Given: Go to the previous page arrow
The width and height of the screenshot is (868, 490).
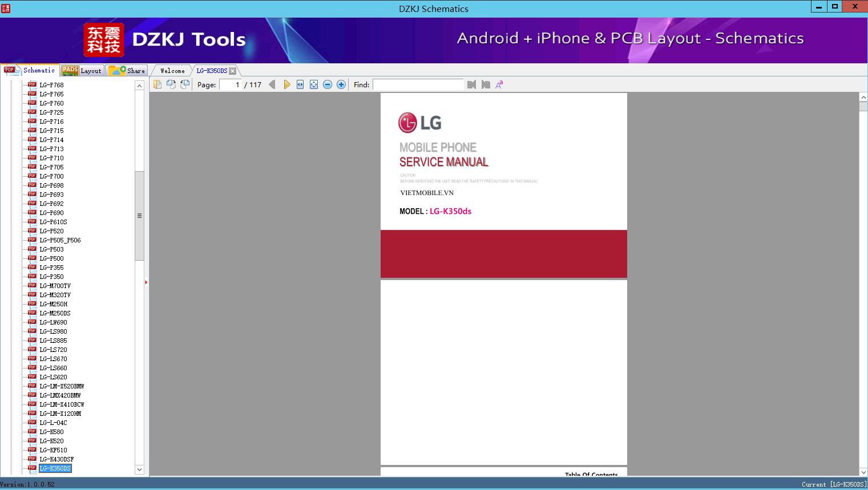Looking at the screenshot, I should (272, 84).
